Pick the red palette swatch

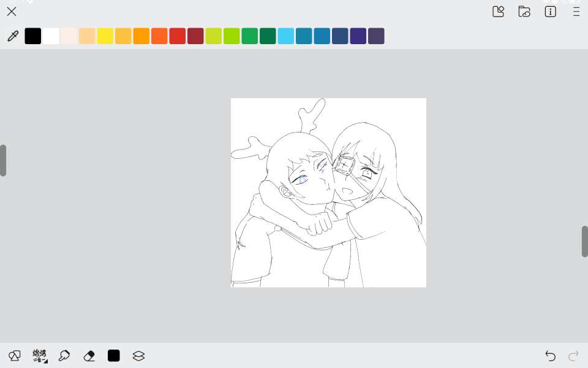[x=178, y=36]
